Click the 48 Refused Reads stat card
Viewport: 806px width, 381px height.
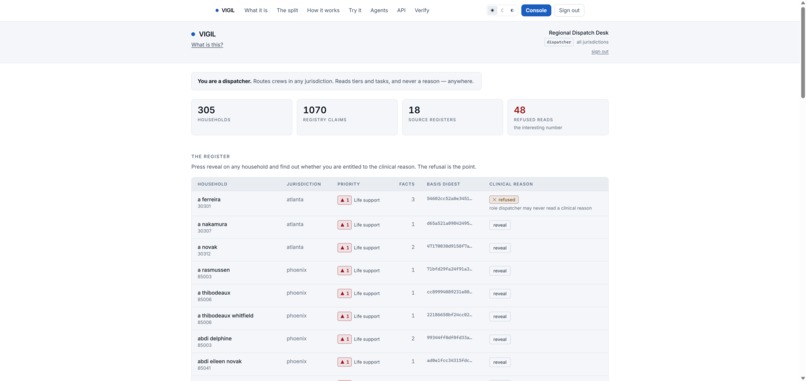558,117
